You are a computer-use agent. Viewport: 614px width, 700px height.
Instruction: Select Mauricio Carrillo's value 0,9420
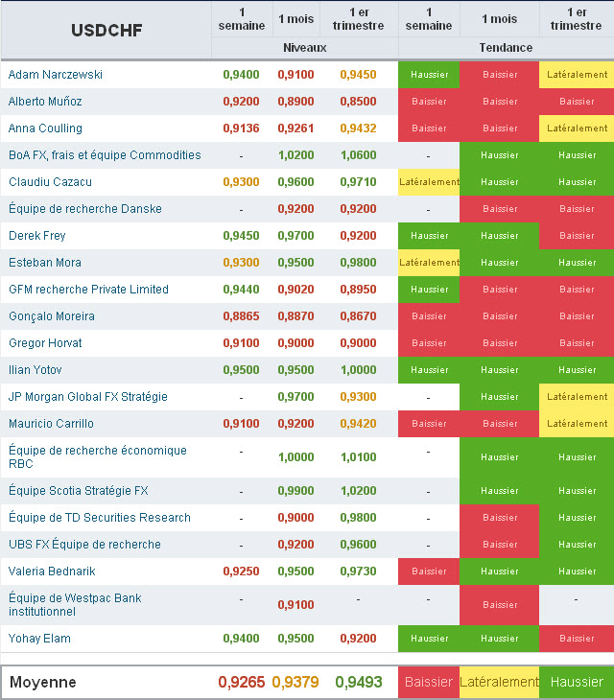pyautogui.click(x=358, y=423)
